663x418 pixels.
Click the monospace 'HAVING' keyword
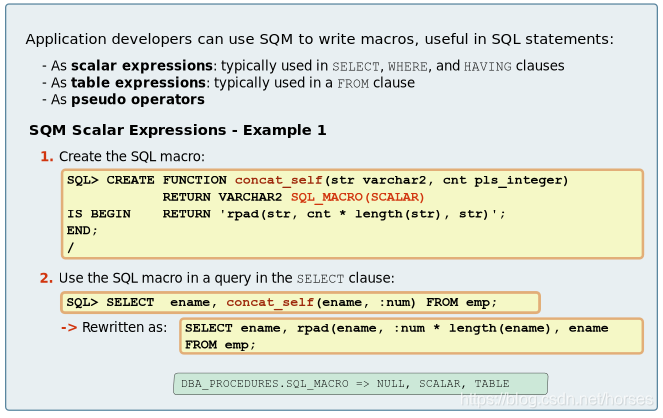coord(488,67)
